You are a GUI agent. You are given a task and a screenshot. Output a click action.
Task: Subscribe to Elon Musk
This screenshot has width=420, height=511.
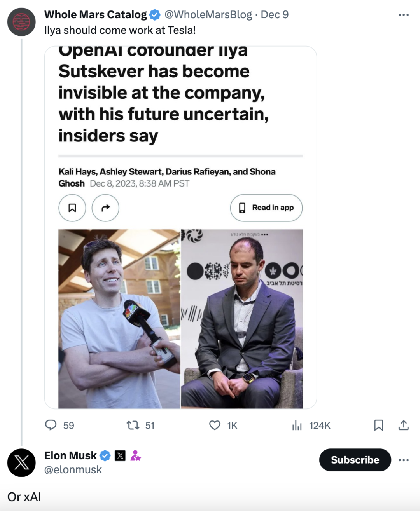[x=355, y=460]
